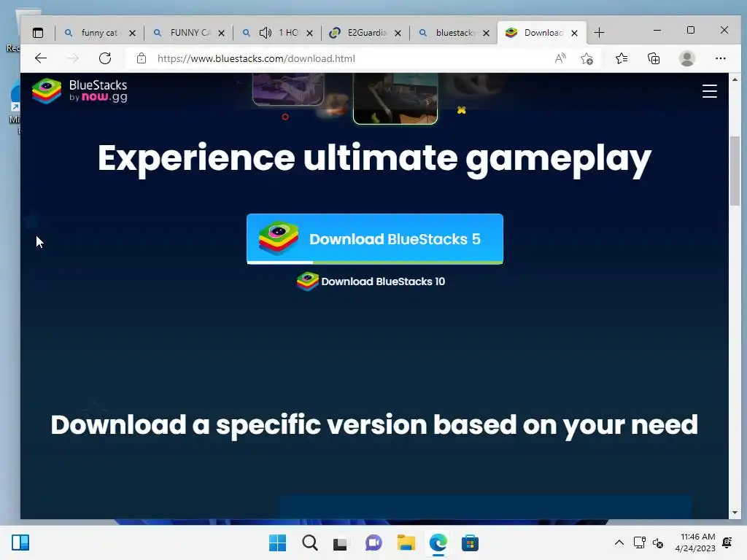Click the Microsoft Edge taskbar icon

tap(438, 542)
